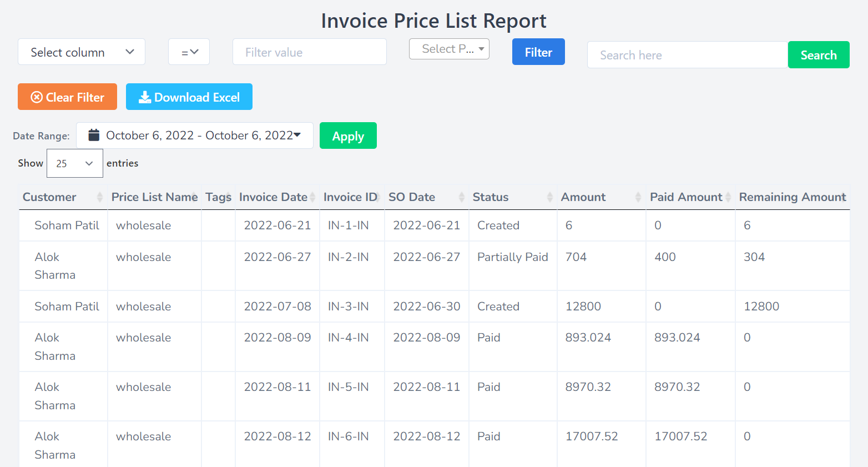Click SO date 2022-08-11
The width and height of the screenshot is (868, 467).
(427, 387)
